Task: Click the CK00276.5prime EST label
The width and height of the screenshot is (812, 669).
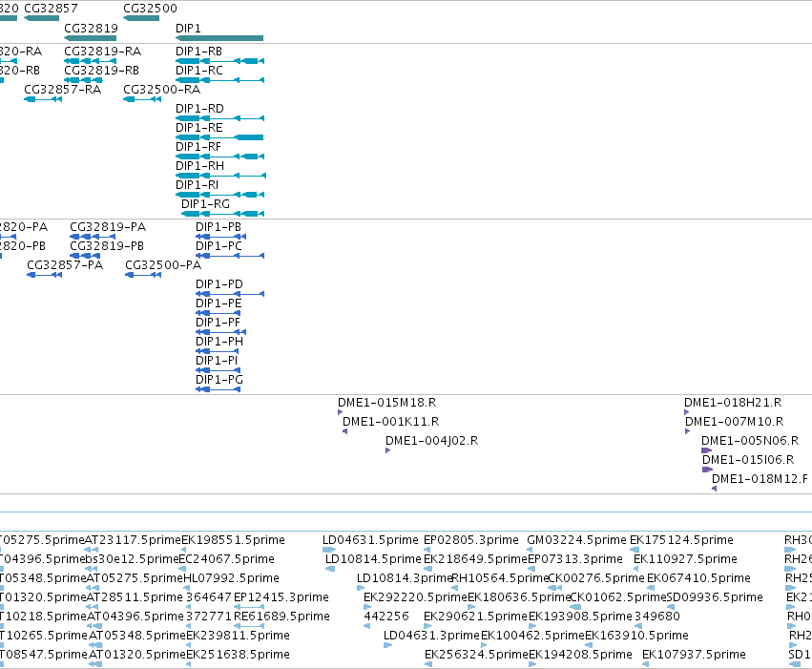Action: pyautogui.click(x=596, y=579)
